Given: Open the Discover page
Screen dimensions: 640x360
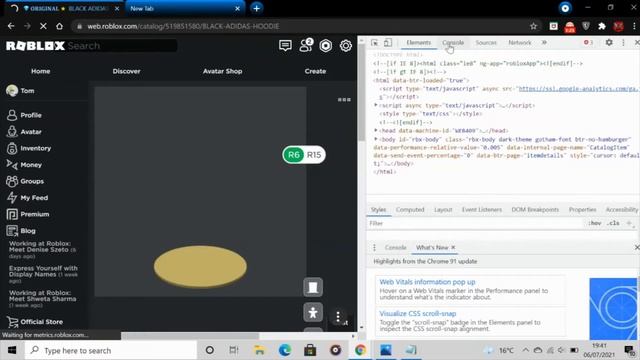Looking at the screenshot, I should point(126,71).
